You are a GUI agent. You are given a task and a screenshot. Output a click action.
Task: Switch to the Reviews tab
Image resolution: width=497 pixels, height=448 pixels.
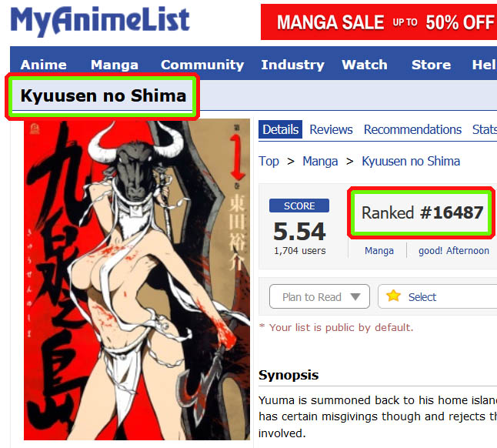tap(331, 129)
